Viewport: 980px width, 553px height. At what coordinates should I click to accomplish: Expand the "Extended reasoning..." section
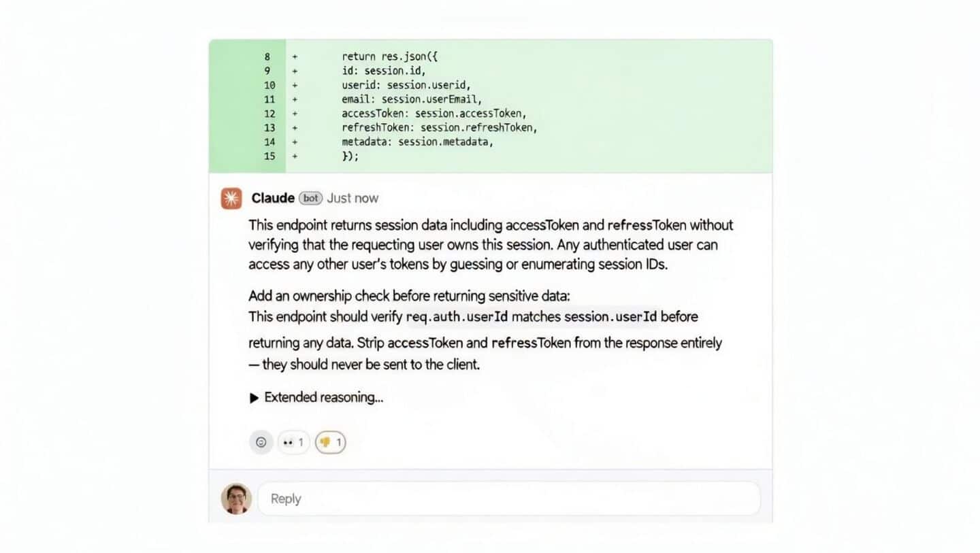pyautogui.click(x=322, y=397)
